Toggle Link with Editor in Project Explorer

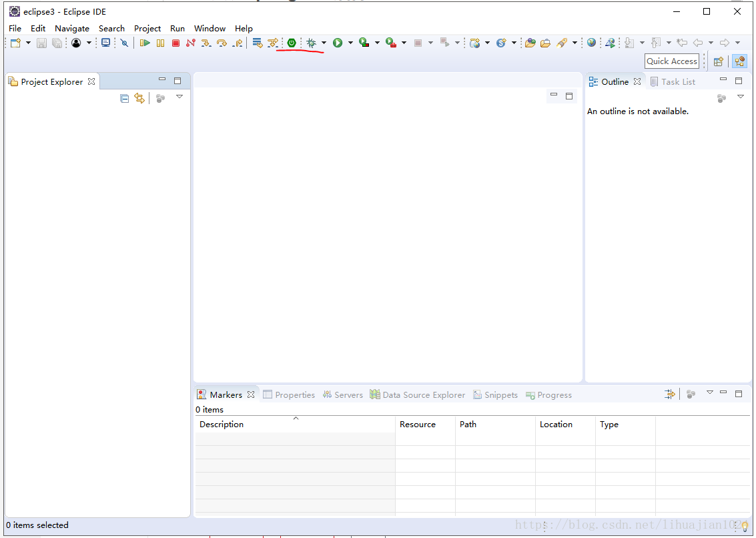coord(139,98)
